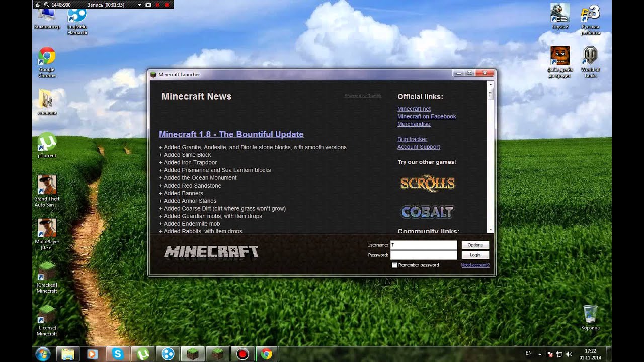Open the screen recorder taskbar icon
The image size is (644, 362).
[243, 354]
